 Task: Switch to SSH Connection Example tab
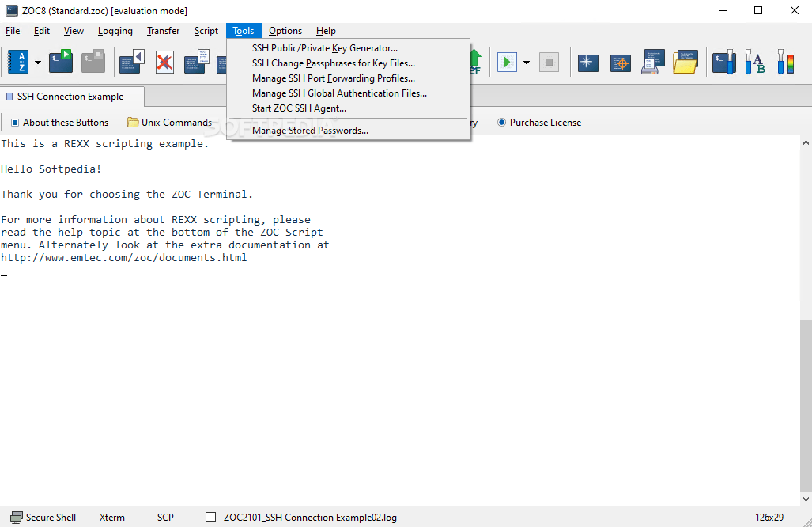(71, 97)
